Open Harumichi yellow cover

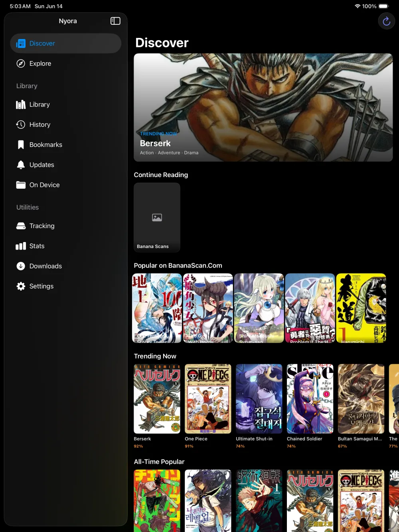361,308
